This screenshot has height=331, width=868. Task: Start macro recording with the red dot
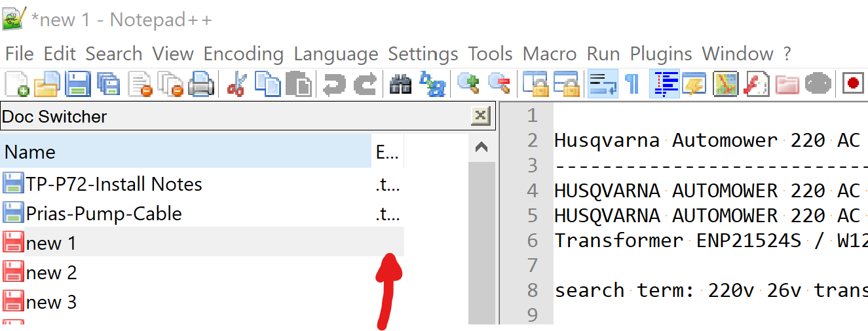pos(853,84)
